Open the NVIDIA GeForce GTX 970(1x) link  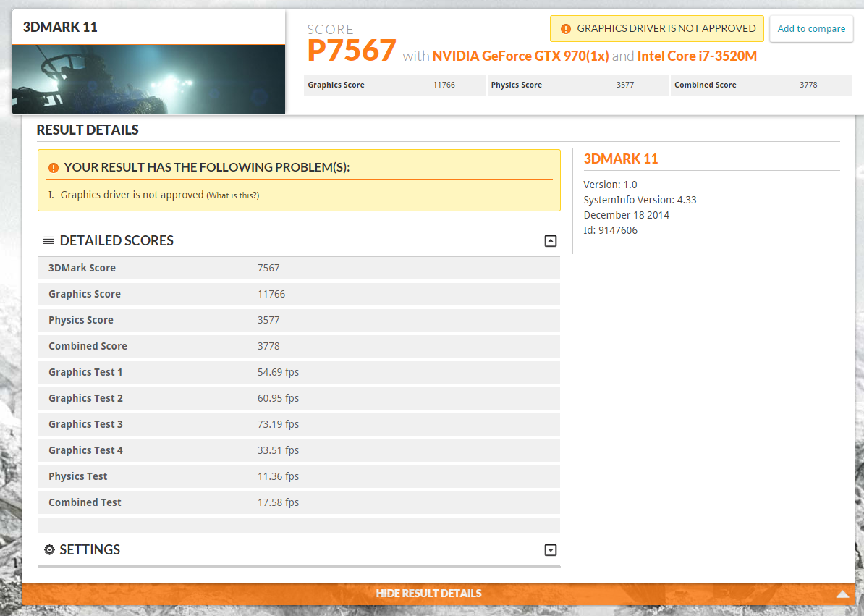tap(521, 56)
